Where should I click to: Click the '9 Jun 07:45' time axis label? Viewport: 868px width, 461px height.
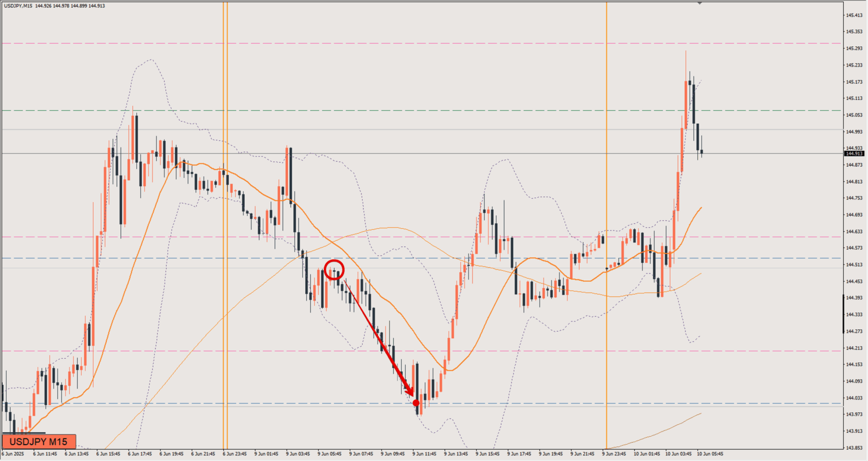362,454
